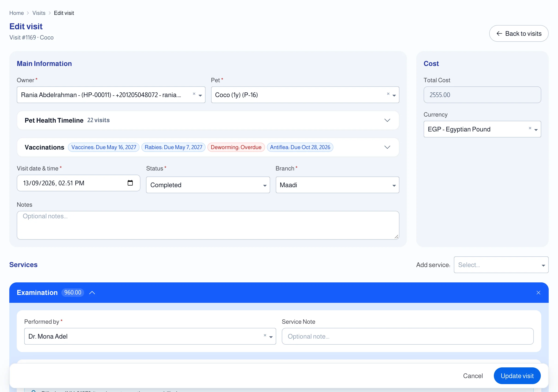Image resolution: width=558 pixels, height=392 pixels.
Task: Click the 22 visits count label
Action: 98,120
